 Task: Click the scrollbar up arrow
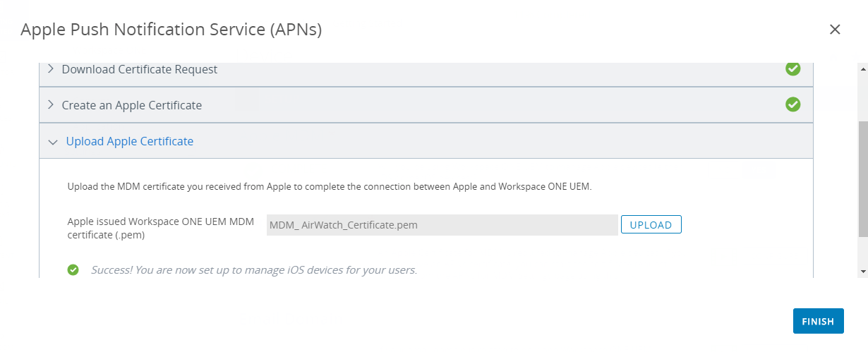point(862,68)
